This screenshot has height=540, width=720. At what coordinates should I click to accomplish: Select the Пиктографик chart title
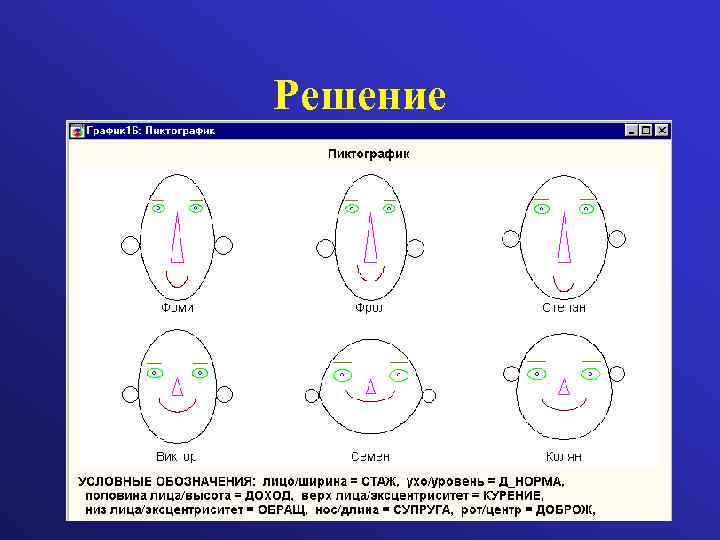coord(368,154)
